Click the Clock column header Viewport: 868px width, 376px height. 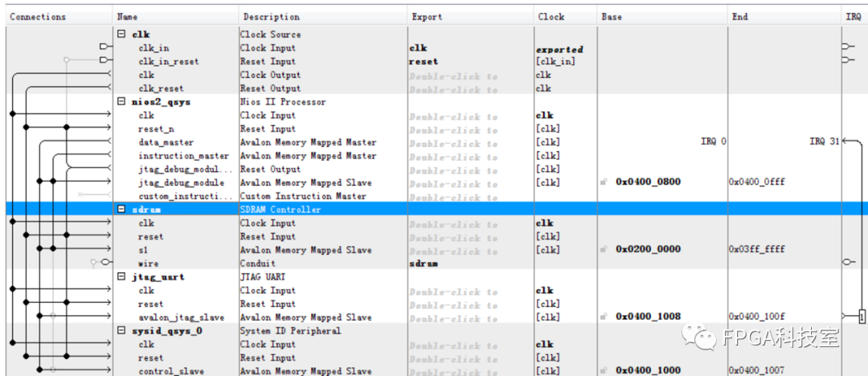coord(551,17)
